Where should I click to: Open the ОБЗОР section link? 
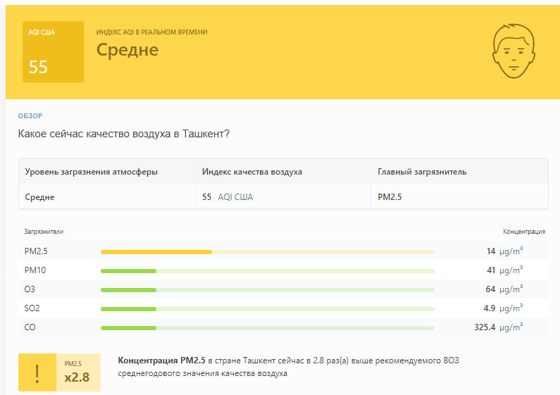[x=30, y=116]
